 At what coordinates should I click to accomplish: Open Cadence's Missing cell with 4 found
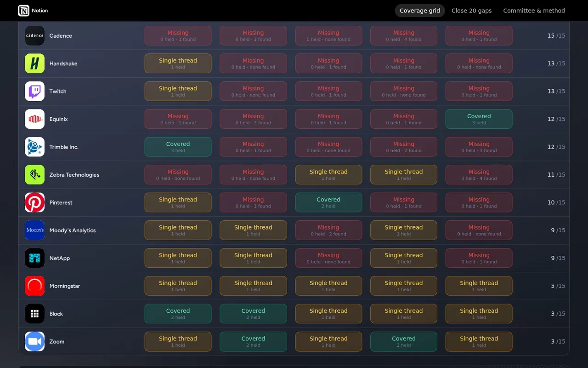pyautogui.click(x=404, y=36)
